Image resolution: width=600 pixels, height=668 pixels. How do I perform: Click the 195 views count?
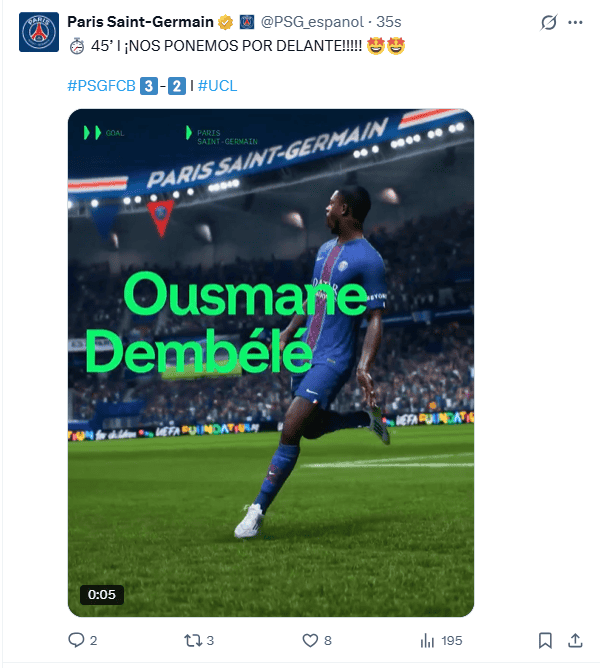pos(452,641)
